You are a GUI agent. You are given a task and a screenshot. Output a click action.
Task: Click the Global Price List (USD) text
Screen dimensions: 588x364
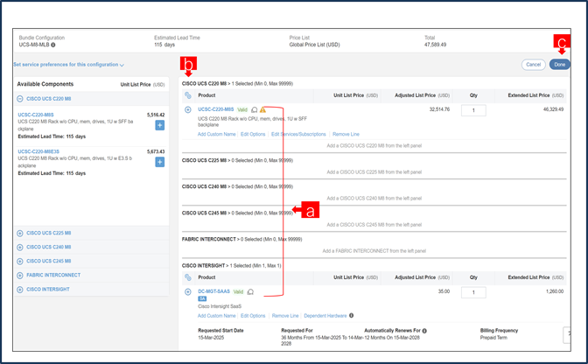coord(314,45)
